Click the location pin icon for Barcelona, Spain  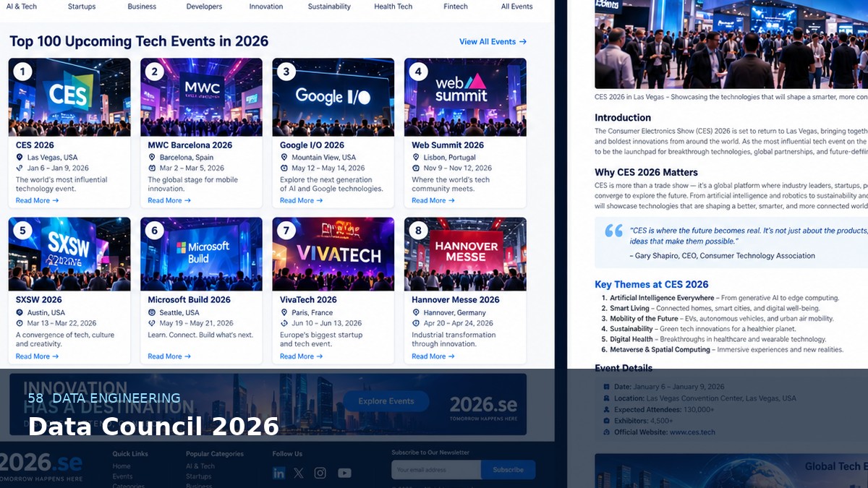152,157
